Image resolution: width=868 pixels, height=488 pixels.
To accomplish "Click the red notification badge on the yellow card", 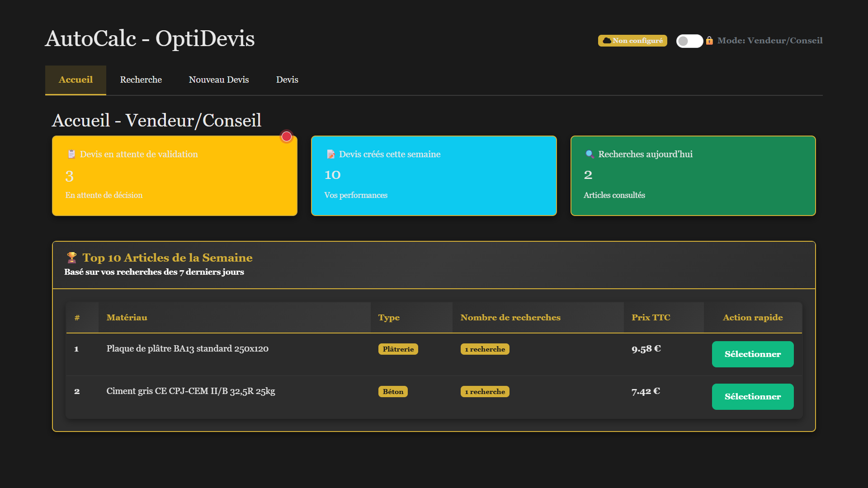I will click(x=287, y=136).
